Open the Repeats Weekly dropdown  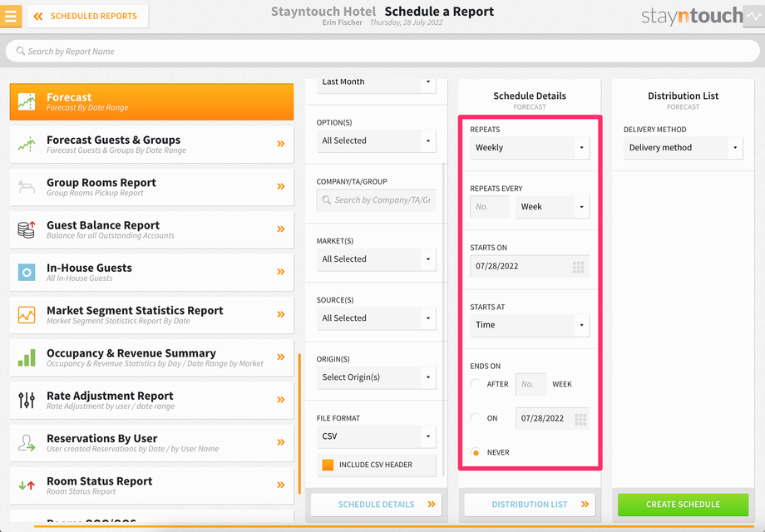(x=530, y=148)
